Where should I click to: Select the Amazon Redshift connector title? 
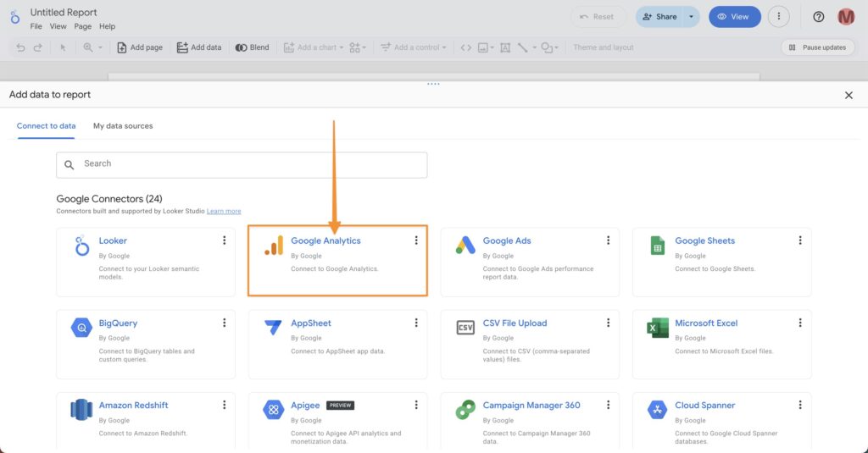click(x=133, y=406)
